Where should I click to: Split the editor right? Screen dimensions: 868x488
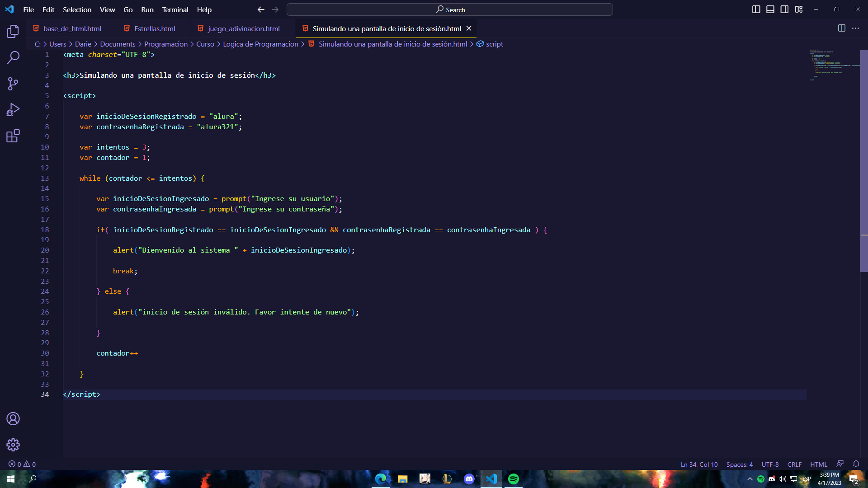click(841, 28)
